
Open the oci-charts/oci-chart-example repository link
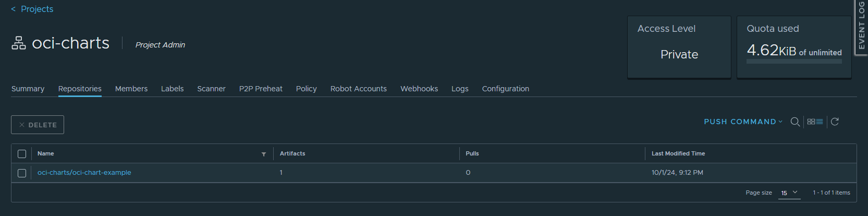pyautogui.click(x=84, y=173)
